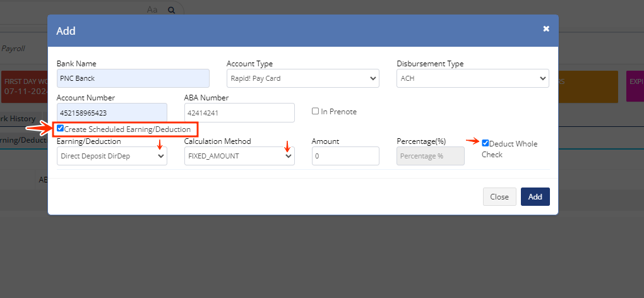This screenshot has width=644, height=298.
Task: Uncheck Create Scheduled Earning/Deduction
Action: (61, 129)
